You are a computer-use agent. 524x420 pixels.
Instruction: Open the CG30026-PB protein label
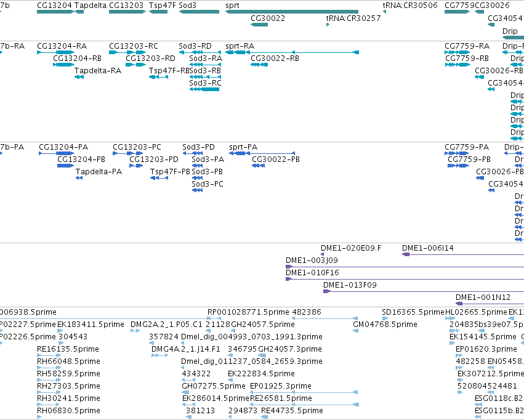(499, 172)
